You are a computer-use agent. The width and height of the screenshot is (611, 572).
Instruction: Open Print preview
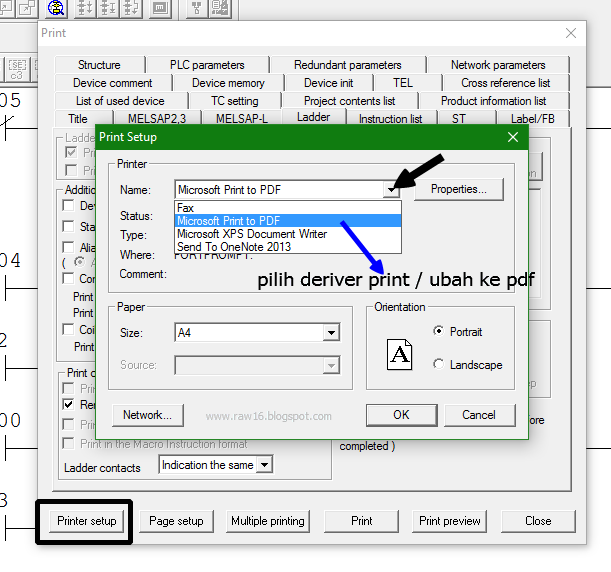(450, 521)
